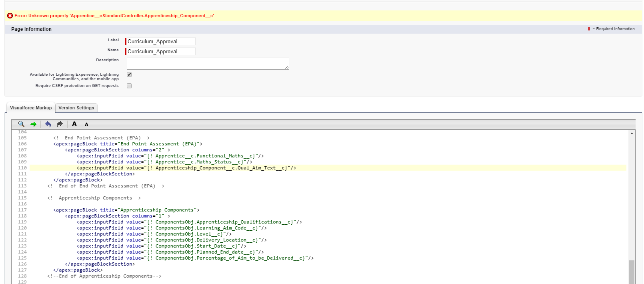
Task: Click the code editor vertical scrollbar thumb
Action: 632,272
